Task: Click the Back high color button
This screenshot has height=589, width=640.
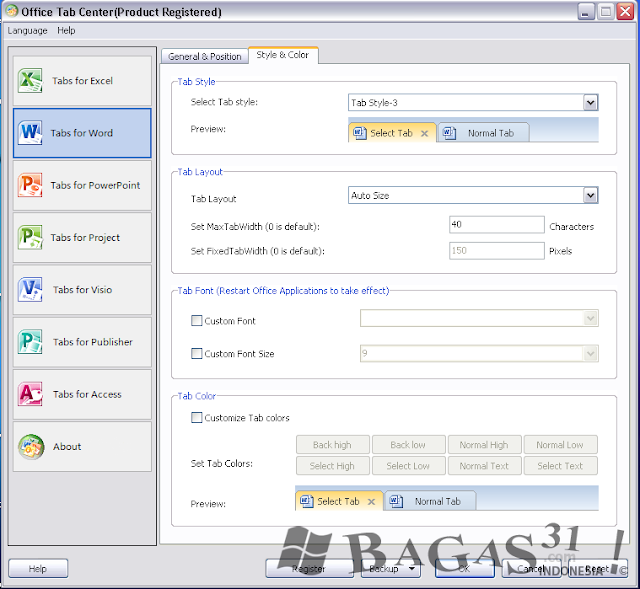Action: pos(332,445)
